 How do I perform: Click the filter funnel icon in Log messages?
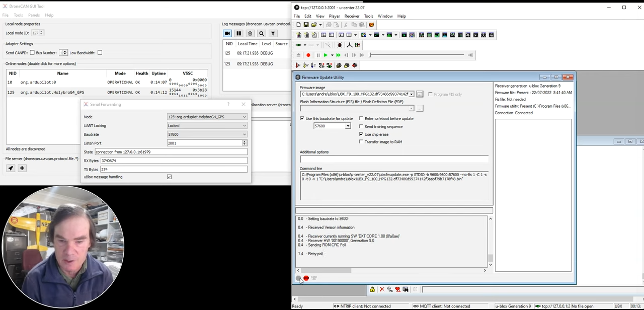273,34
